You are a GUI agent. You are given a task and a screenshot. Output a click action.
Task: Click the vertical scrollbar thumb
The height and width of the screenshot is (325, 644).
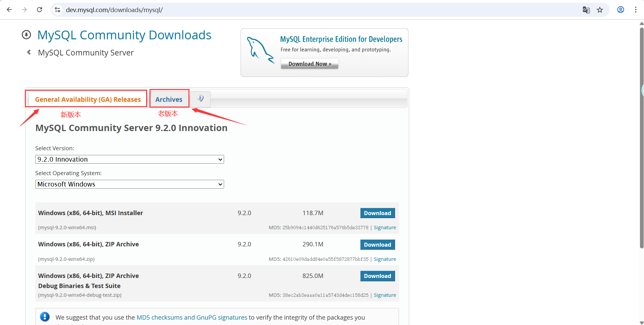(x=641, y=138)
